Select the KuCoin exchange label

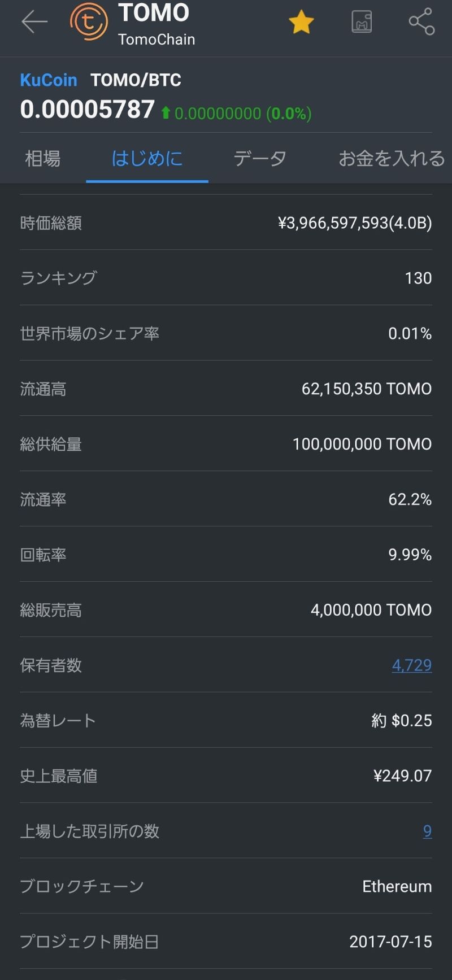click(49, 80)
